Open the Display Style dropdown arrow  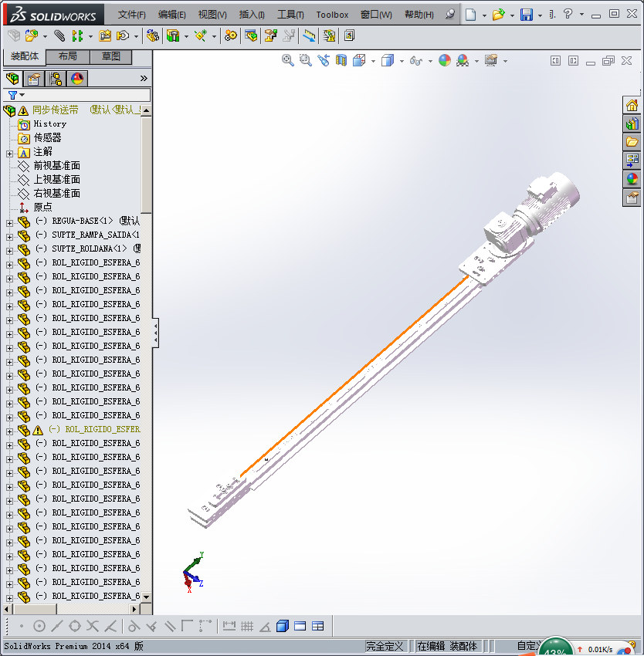point(401,62)
